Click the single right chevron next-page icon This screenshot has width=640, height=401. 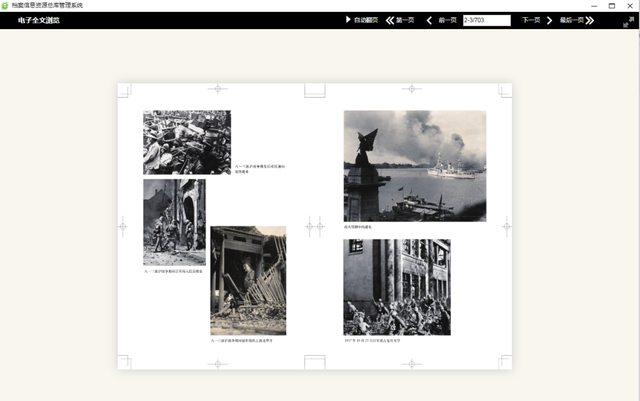pos(549,20)
